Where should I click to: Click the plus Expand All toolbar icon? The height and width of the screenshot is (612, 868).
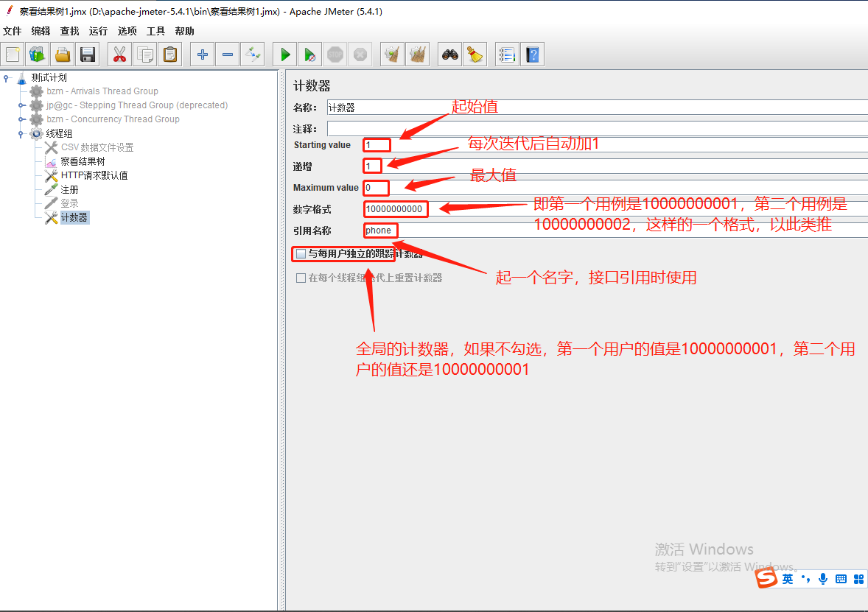pos(202,54)
